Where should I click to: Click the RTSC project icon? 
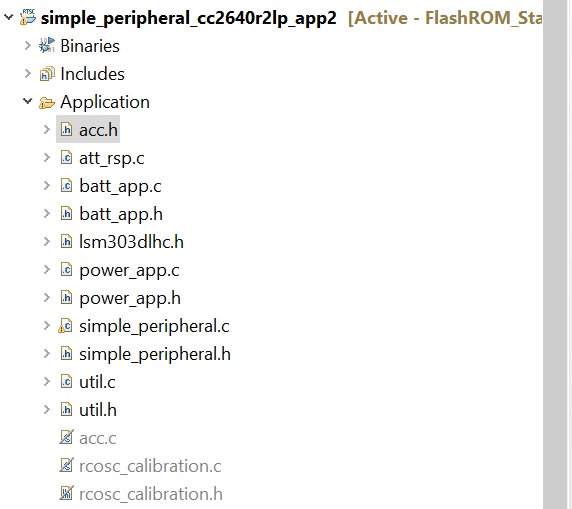[x=28, y=17]
